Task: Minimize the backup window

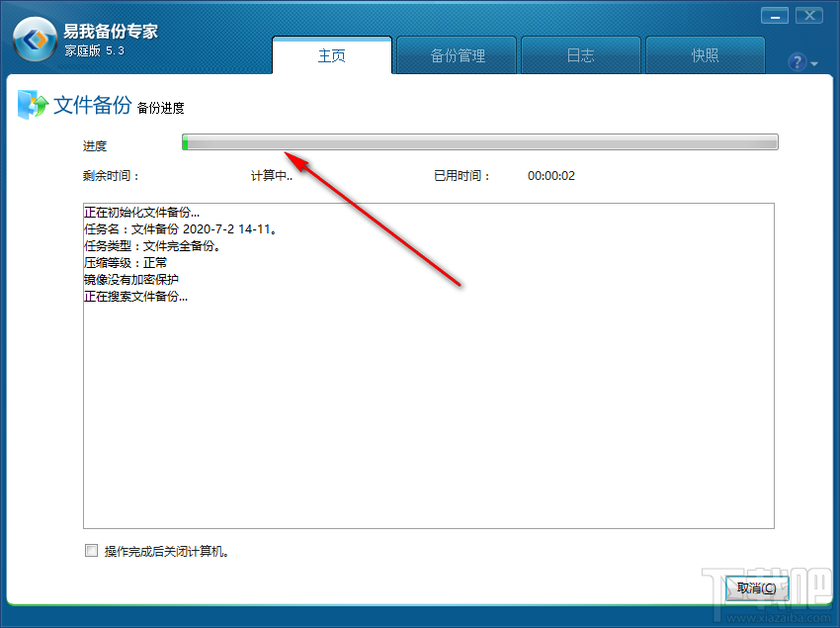Action: [774, 16]
